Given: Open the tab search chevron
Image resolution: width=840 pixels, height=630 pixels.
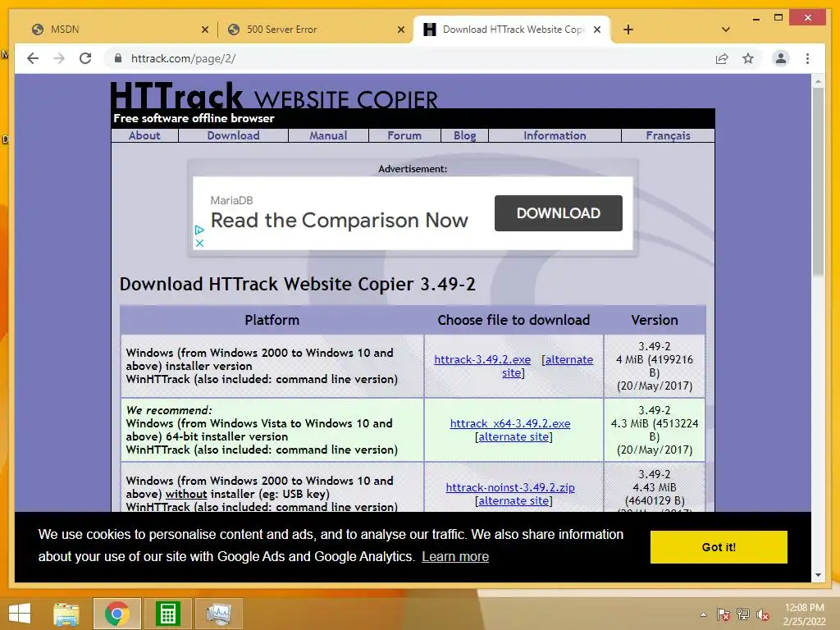Looking at the screenshot, I should (x=726, y=30).
